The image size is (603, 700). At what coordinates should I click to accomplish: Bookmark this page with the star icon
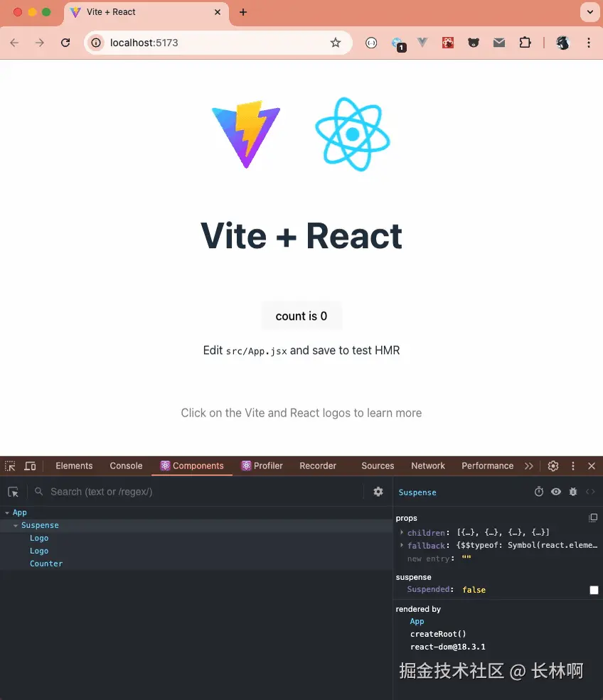tap(336, 43)
